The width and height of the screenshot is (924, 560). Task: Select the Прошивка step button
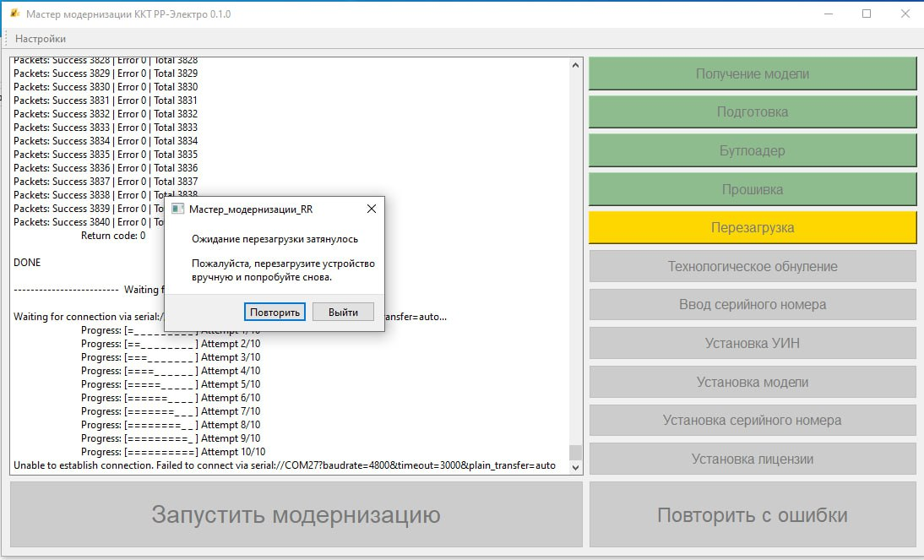tap(752, 189)
